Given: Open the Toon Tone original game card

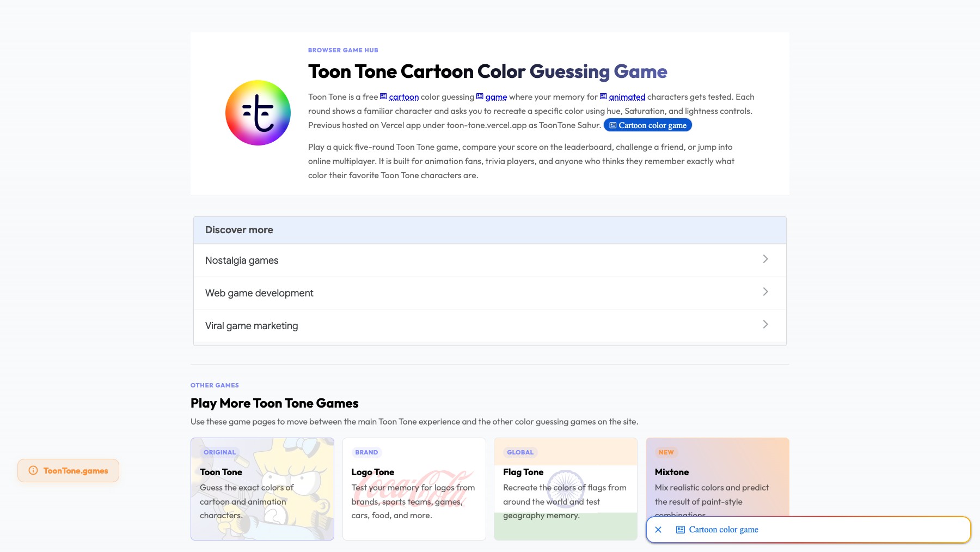Looking at the screenshot, I should click(x=262, y=489).
